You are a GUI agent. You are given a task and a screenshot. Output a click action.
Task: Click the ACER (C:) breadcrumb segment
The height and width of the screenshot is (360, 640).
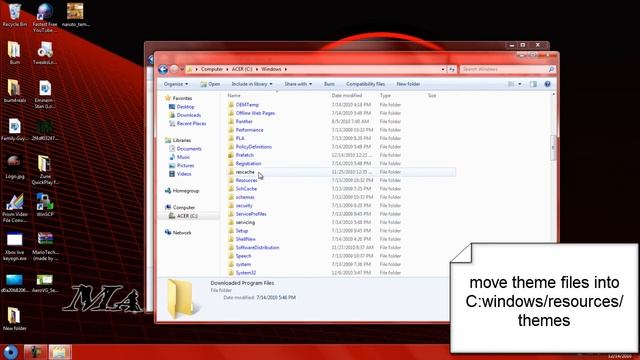click(242, 69)
